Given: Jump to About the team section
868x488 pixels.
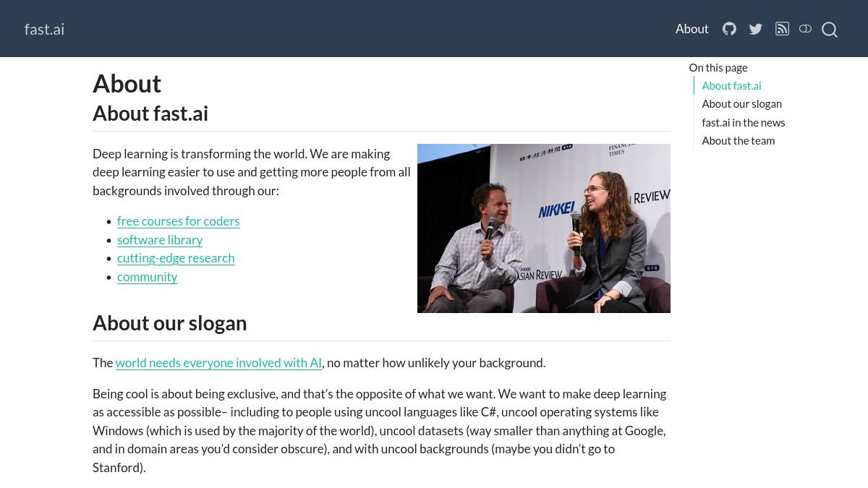Looking at the screenshot, I should [738, 140].
